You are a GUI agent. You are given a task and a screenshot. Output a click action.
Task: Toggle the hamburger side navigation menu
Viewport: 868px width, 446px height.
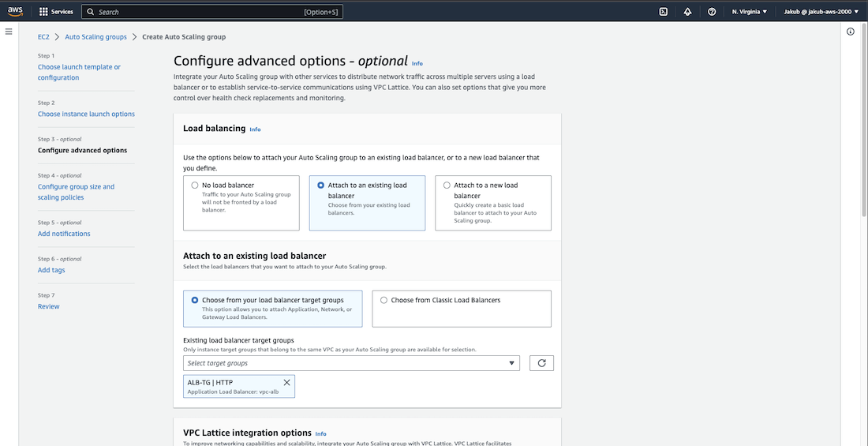click(x=9, y=32)
